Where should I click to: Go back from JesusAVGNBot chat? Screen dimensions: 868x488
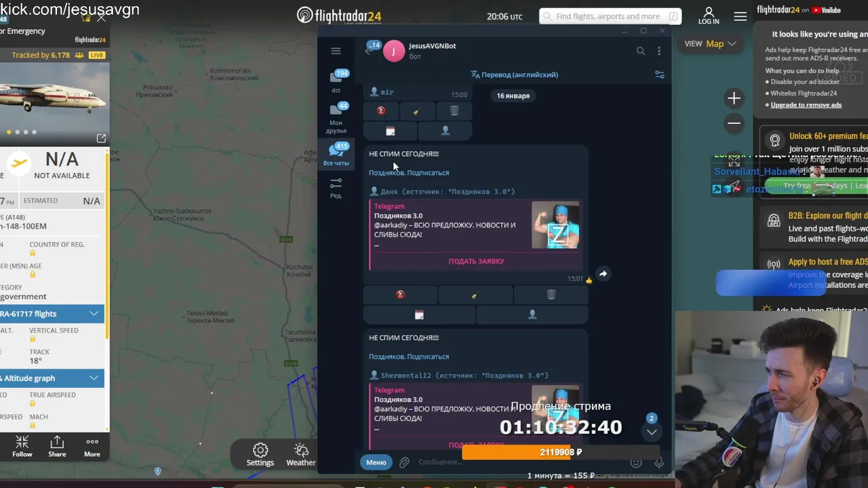pos(369,51)
